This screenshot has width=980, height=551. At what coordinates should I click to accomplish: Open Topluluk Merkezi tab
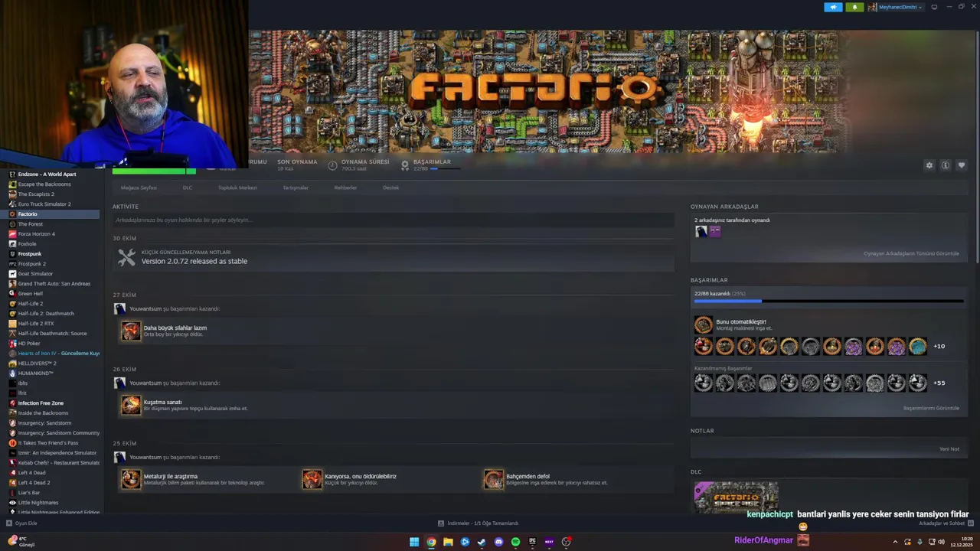pos(237,187)
